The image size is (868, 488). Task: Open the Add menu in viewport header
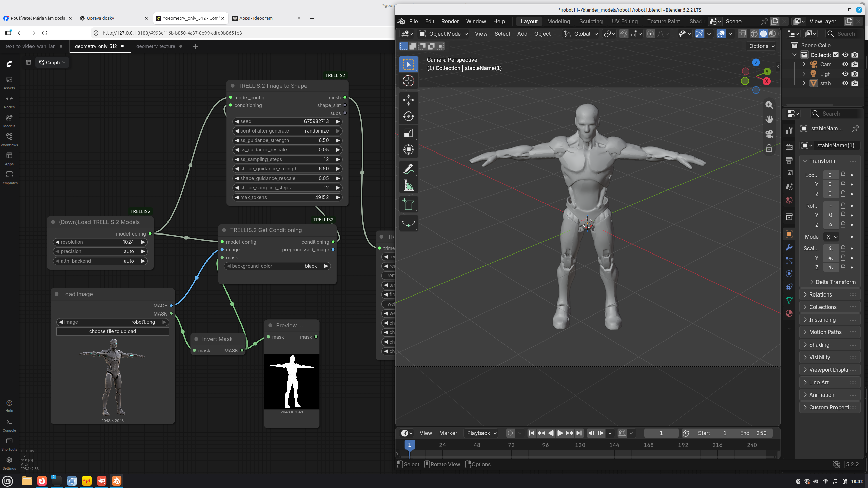click(522, 34)
